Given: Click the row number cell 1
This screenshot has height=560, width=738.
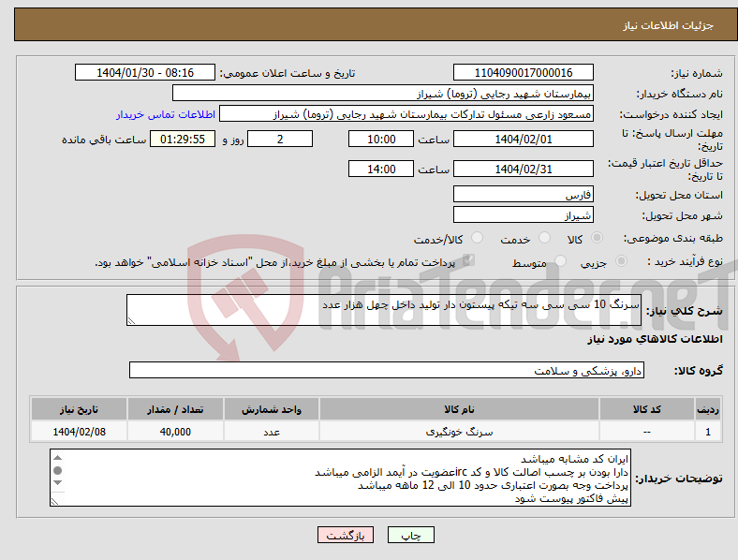Looking at the screenshot, I should click(x=708, y=432).
